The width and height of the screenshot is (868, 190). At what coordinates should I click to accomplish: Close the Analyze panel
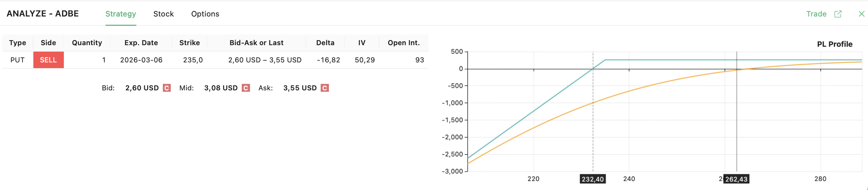coord(862,14)
